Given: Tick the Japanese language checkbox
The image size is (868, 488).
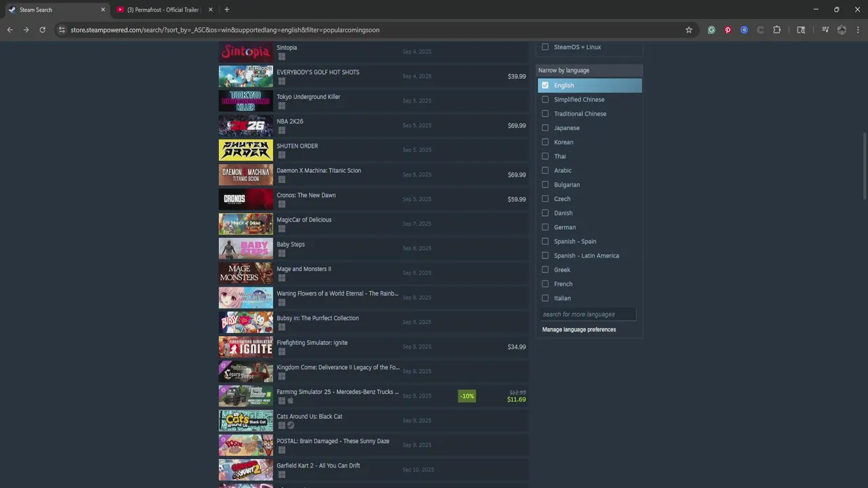Looking at the screenshot, I should [545, 127].
